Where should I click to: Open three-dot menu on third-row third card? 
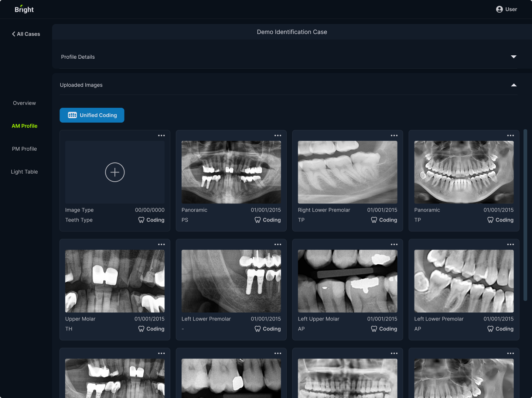coord(394,353)
